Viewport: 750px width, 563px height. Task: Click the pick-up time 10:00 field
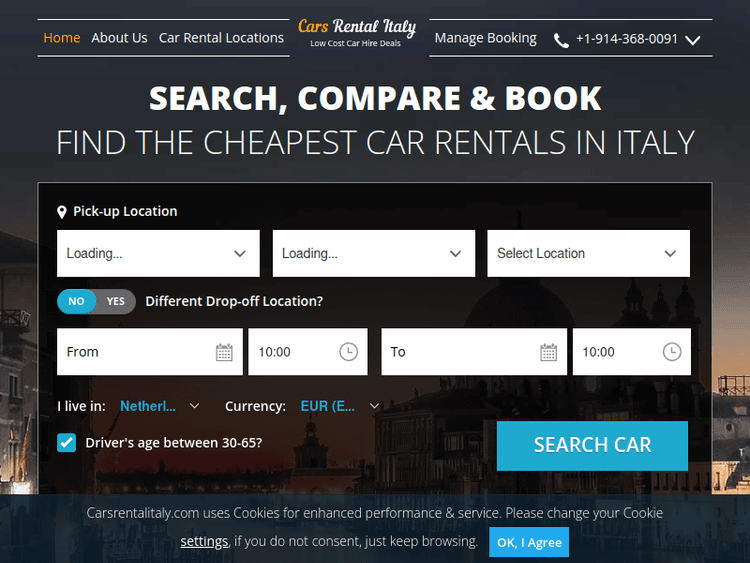coord(308,352)
